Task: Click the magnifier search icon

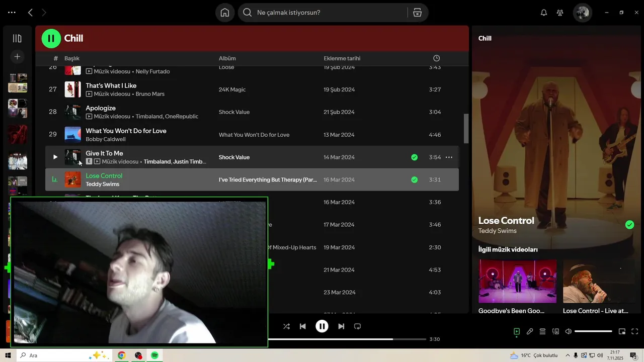Action: coord(247,13)
